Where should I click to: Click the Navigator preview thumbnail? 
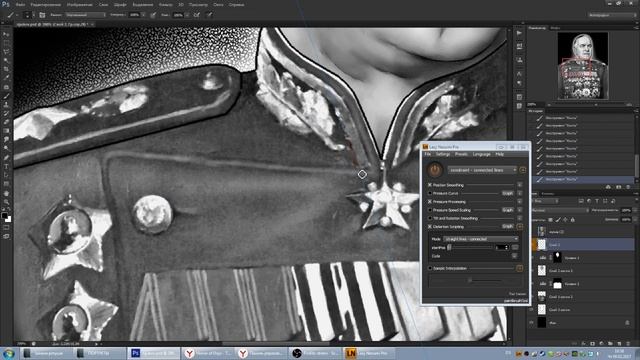(583, 66)
